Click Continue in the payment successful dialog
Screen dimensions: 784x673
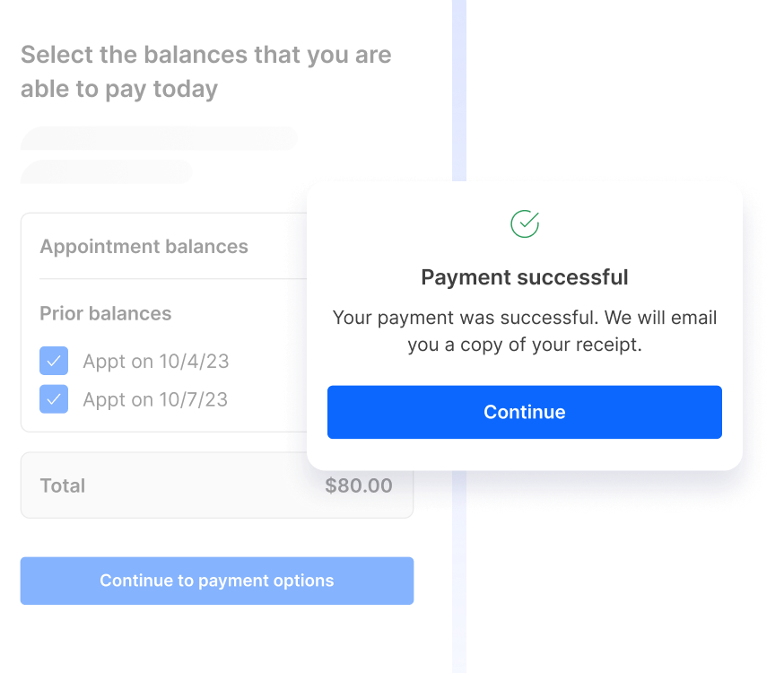click(x=525, y=412)
